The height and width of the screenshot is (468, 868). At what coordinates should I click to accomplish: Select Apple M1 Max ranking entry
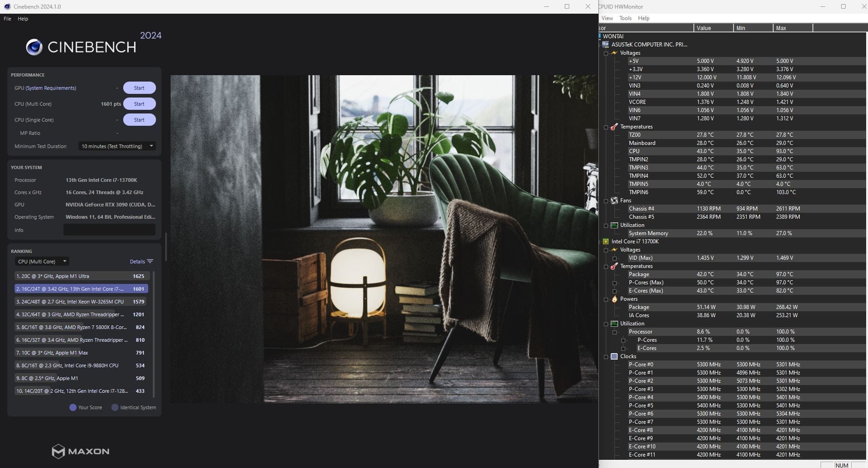(81, 353)
